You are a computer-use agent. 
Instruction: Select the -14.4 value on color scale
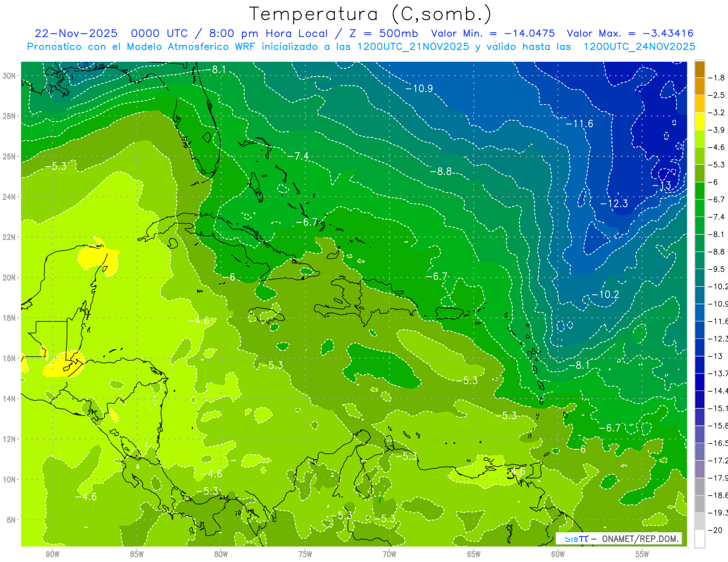pyautogui.click(x=717, y=390)
